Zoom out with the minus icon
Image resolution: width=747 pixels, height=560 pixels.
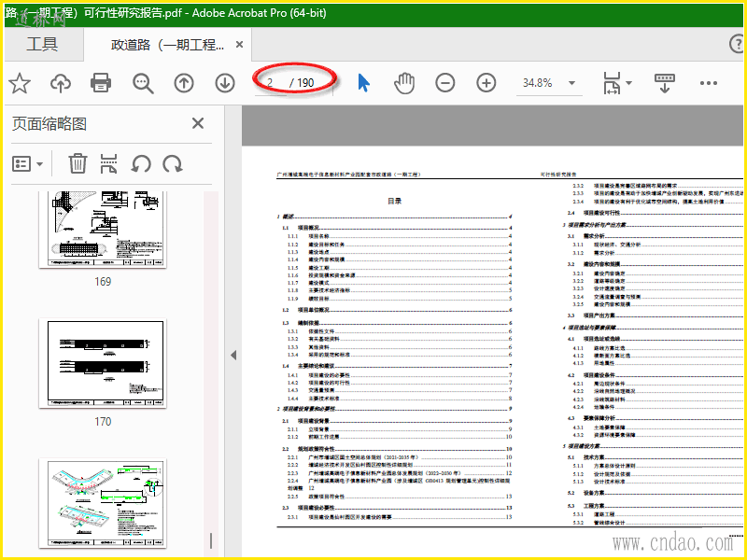coord(445,83)
